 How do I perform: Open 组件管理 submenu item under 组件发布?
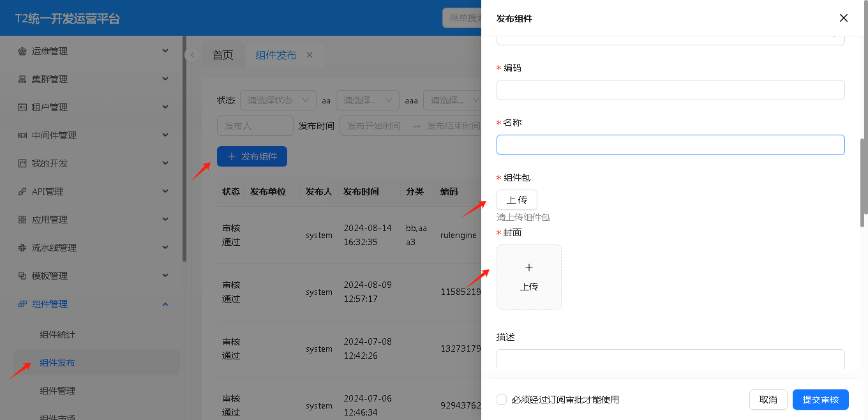click(x=57, y=391)
